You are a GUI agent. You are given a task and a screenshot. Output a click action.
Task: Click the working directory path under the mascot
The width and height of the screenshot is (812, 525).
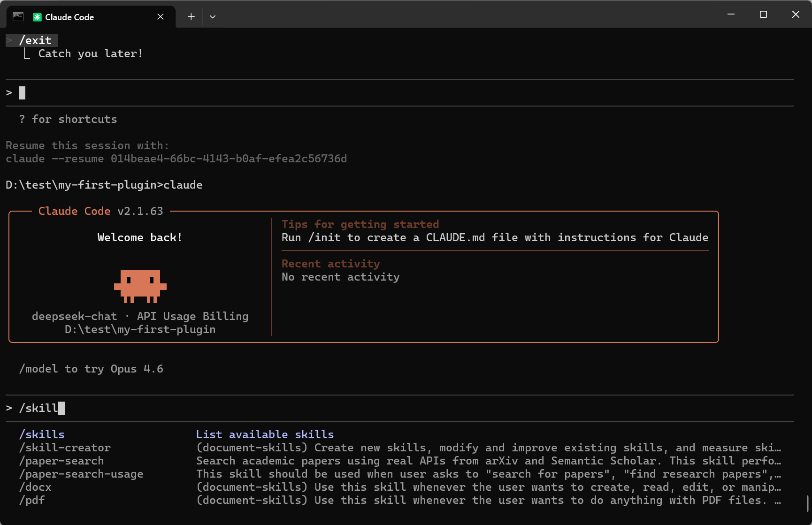(x=140, y=329)
